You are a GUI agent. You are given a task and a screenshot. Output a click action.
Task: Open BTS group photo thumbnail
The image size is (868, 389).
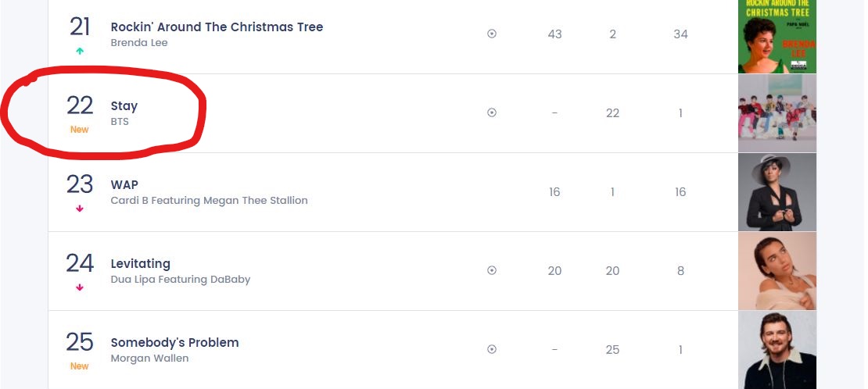tap(777, 113)
